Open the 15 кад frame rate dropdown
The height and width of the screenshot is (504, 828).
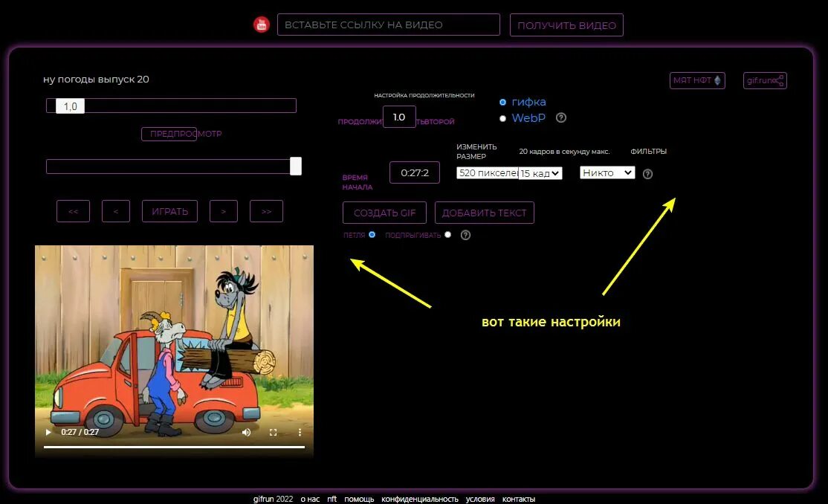coord(540,172)
